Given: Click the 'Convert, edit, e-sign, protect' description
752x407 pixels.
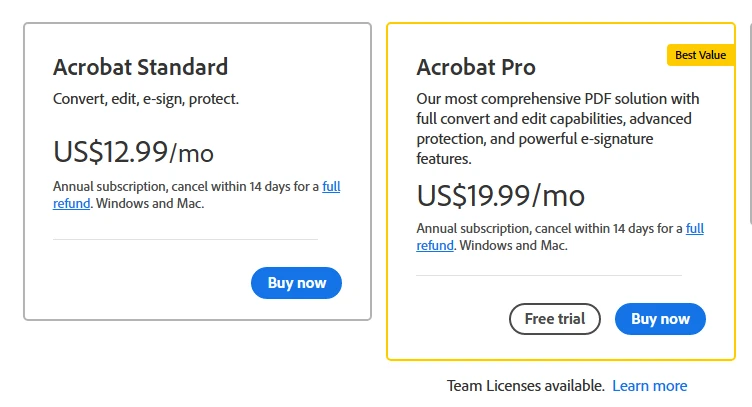Looking at the screenshot, I should [x=145, y=99].
